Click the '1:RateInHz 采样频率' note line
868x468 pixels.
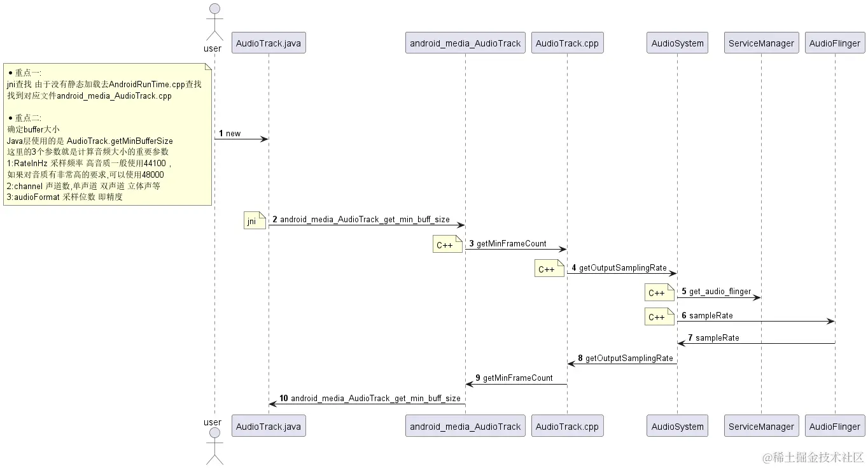(x=89, y=163)
